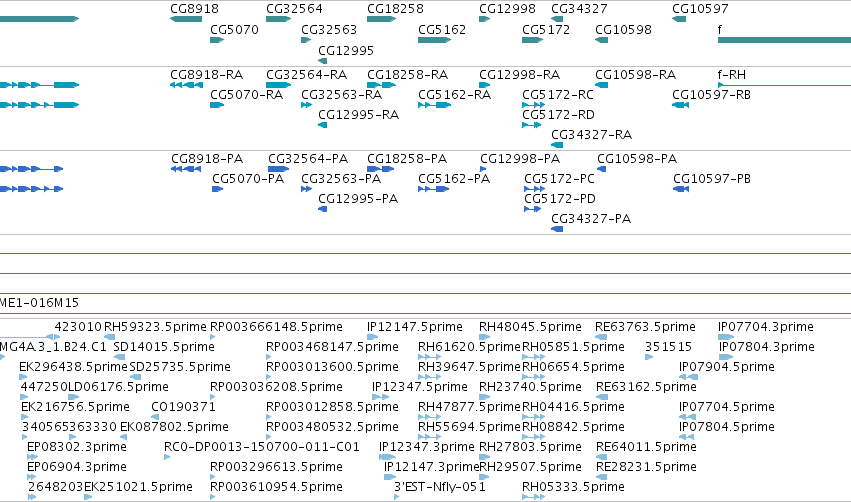Select the CG5070 gene label
This screenshot has height=502, width=851.
click(x=234, y=29)
